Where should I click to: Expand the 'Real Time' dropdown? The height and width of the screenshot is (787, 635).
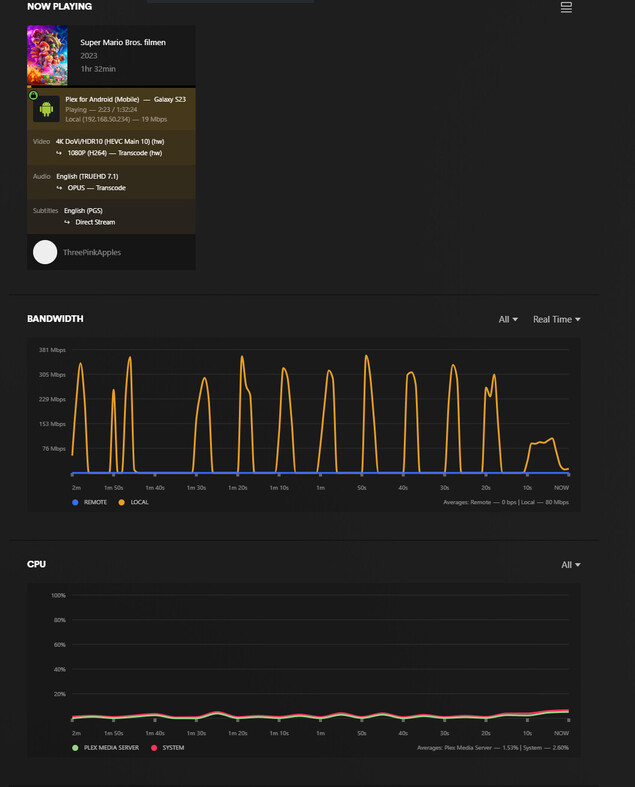557,319
